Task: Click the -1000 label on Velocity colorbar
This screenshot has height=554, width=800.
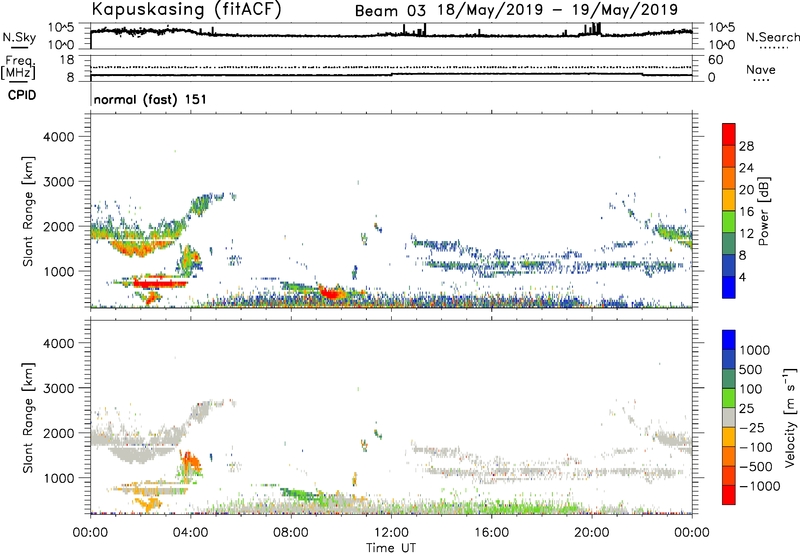Action: click(x=759, y=486)
